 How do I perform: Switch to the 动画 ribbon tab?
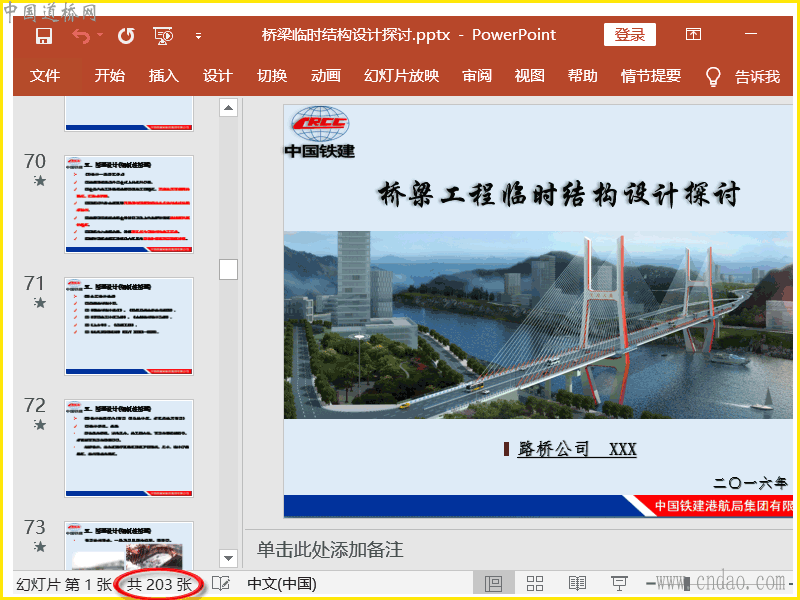point(326,76)
